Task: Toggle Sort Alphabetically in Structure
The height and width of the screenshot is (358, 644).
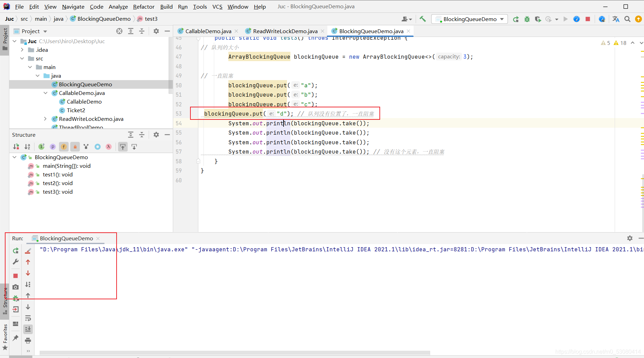Action: tap(27, 147)
